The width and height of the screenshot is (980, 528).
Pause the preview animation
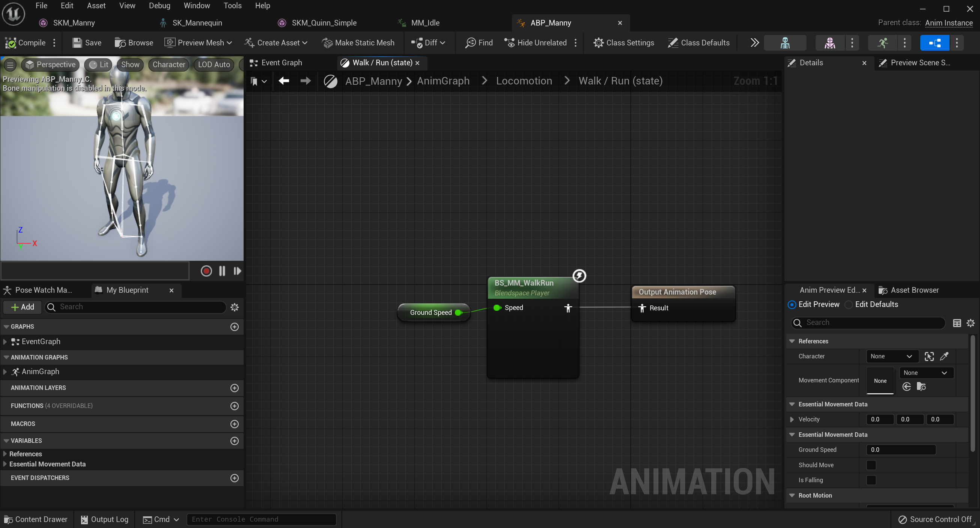tap(222, 271)
